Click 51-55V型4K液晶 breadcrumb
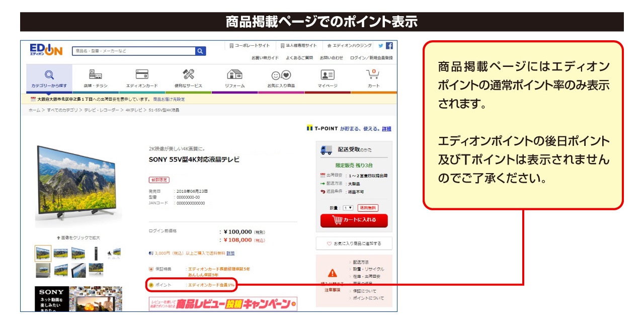This screenshot has height=320, width=644. click(x=164, y=110)
